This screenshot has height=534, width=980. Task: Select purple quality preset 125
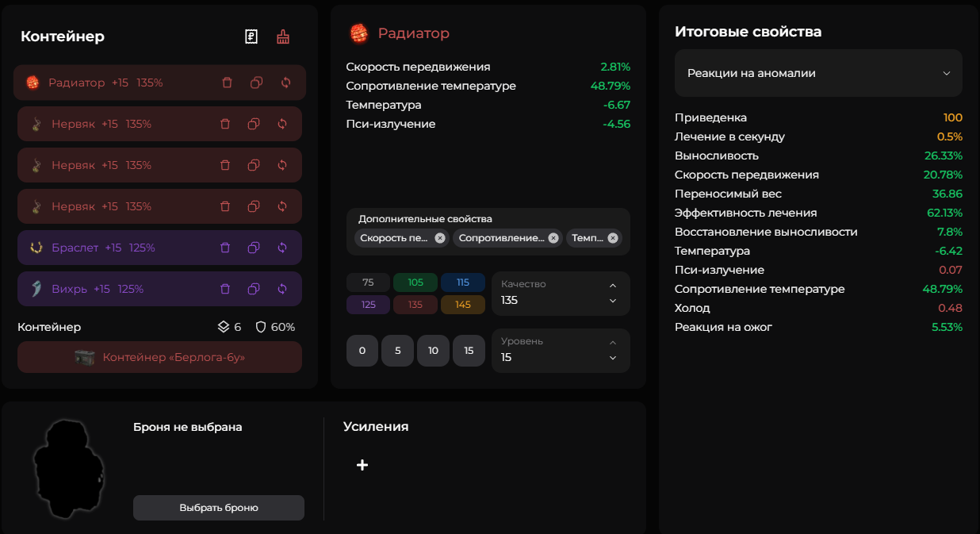coord(368,305)
